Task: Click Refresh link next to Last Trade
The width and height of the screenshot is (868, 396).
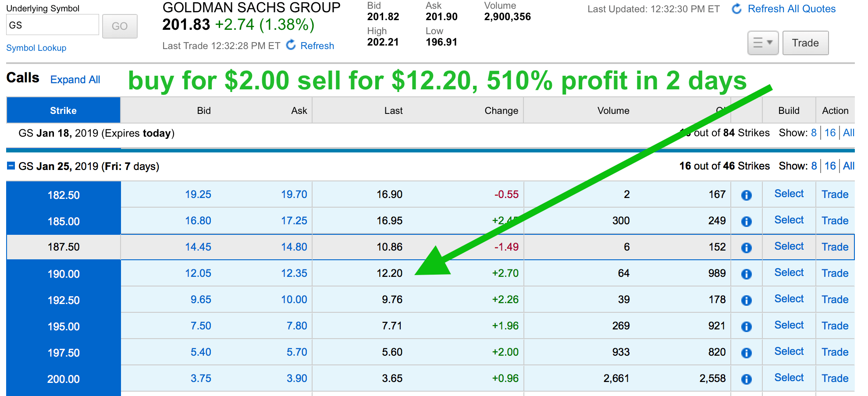Action: point(317,46)
